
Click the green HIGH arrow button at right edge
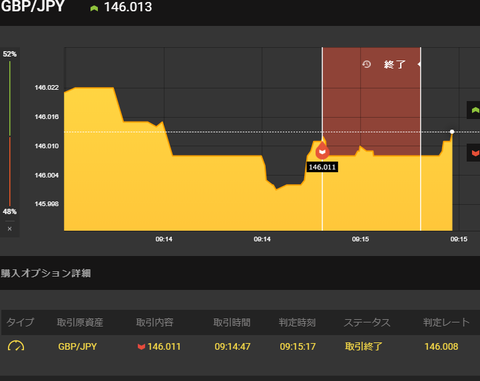pos(474,110)
